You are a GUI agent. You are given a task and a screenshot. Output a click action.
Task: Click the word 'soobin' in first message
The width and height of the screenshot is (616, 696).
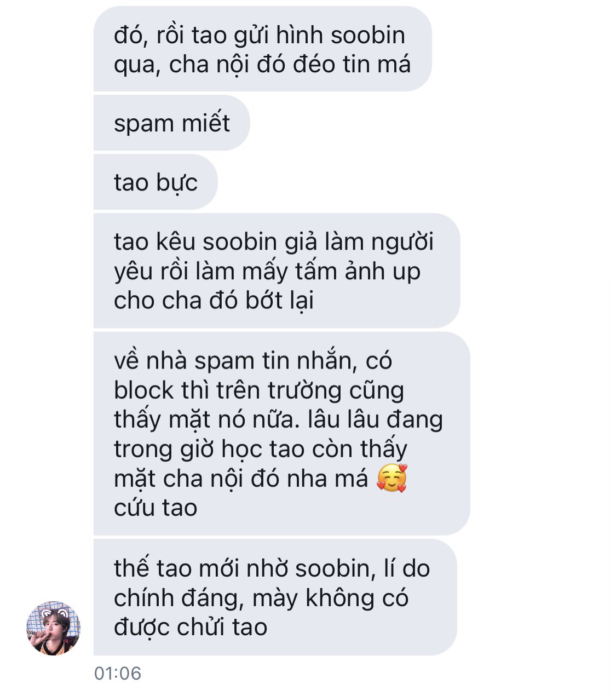pyautogui.click(x=368, y=35)
